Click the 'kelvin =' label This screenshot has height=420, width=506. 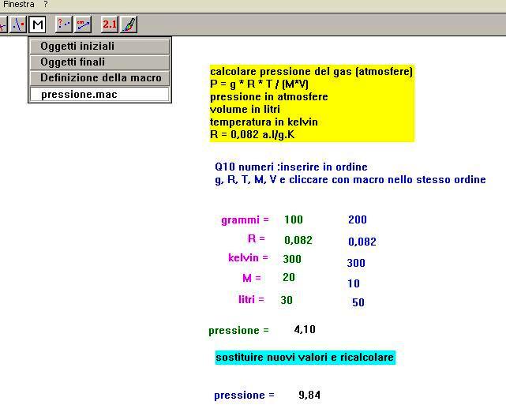pos(248,257)
